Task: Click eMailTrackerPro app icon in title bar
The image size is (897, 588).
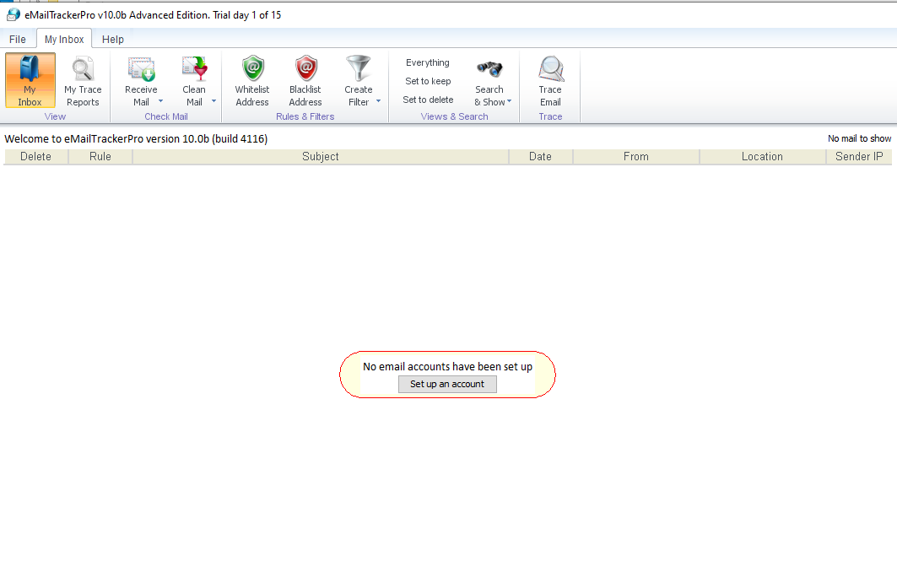Action: [x=13, y=15]
